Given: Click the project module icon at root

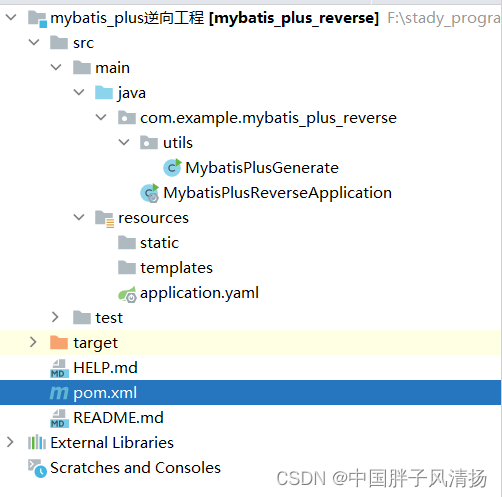Looking at the screenshot, I should [x=37, y=19].
